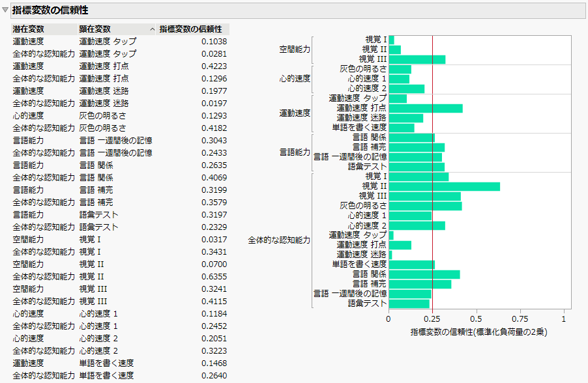Click the reliability value 0.4069
The width and height of the screenshot is (588, 383).
214,178
